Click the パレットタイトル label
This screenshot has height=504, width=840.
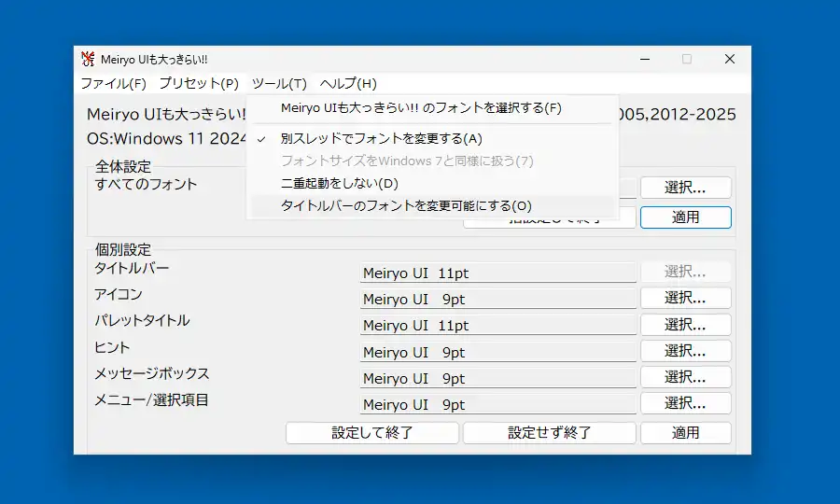click(x=142, y=320)
